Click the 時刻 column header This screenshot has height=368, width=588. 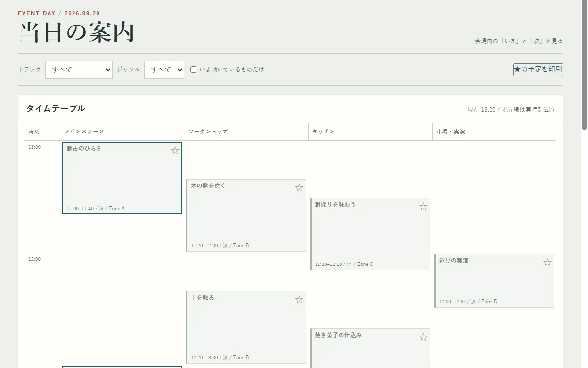click(x=42, y=131)
